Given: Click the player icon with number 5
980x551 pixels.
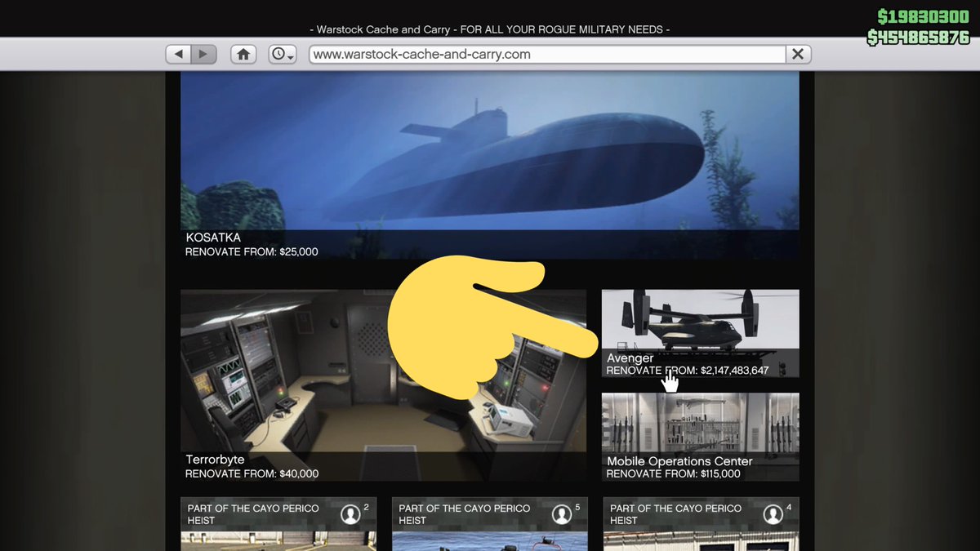Looking at the screenshot, I should pos(562,514).
